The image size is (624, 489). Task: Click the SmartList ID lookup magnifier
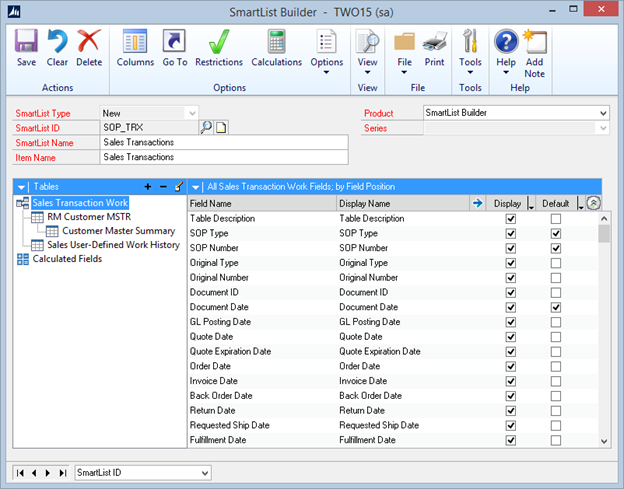[x=206, y=128]
